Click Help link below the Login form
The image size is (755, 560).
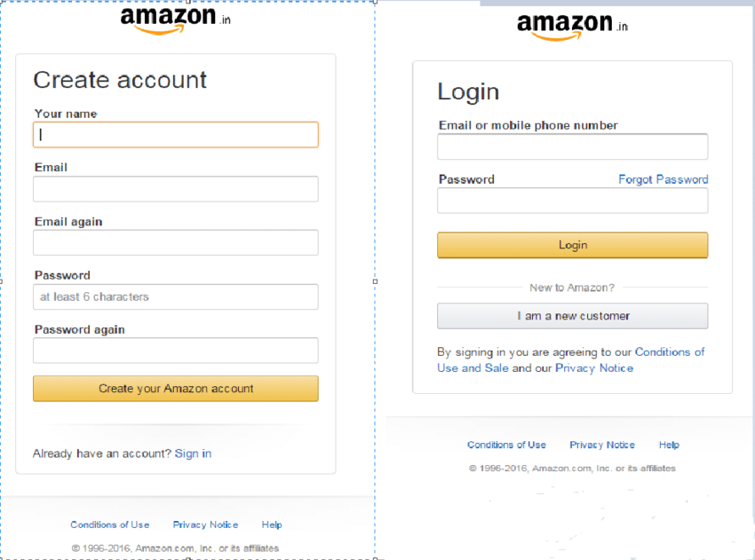pyautogui.click(x=669, y=445)
